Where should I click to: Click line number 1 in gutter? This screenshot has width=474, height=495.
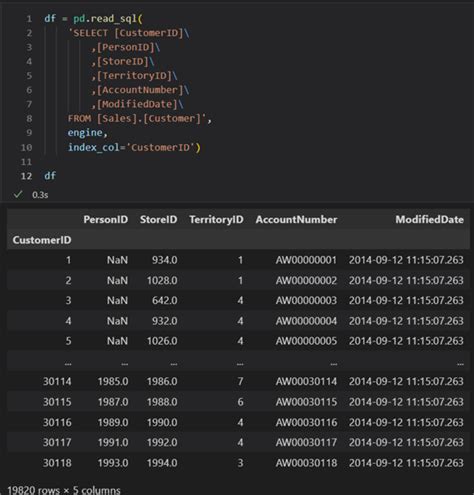pyautogui.click(x=29, y=19)
